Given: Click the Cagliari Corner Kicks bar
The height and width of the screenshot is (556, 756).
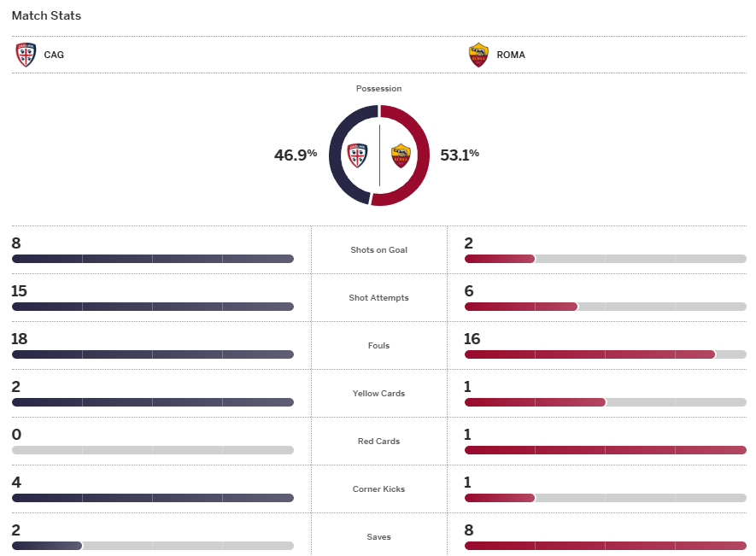Looking at the screenshot, I should (153, 498).
